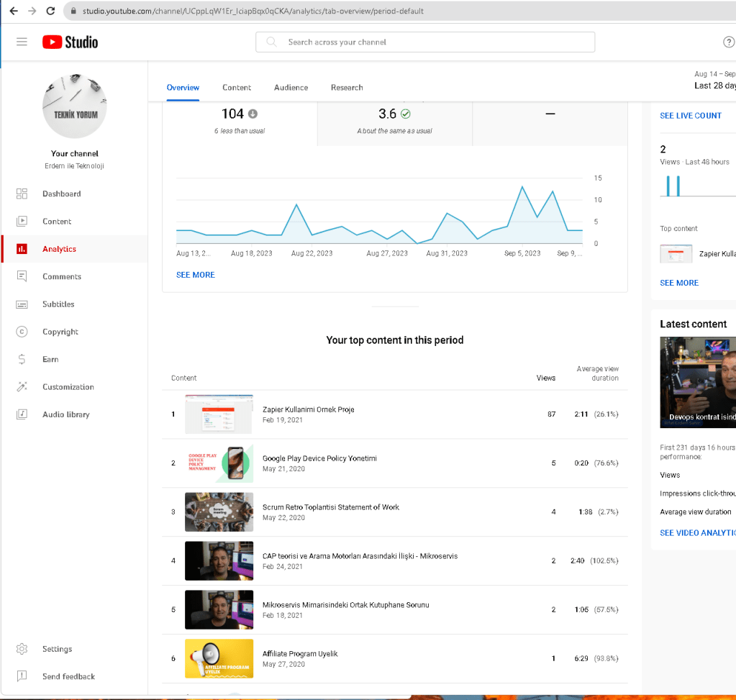Click the Average view duration column header
The height and width of the screenshot is (700, 736).
click(x=598, y=373)
